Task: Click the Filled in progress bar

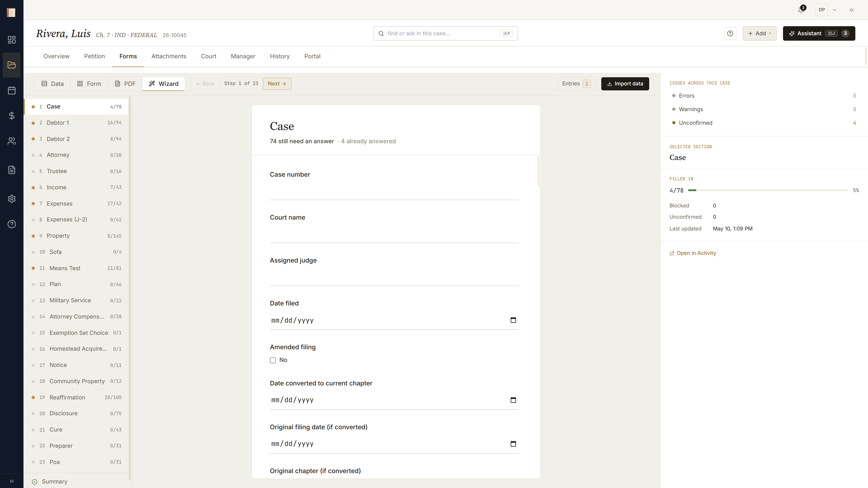Action: pos(768,190)
